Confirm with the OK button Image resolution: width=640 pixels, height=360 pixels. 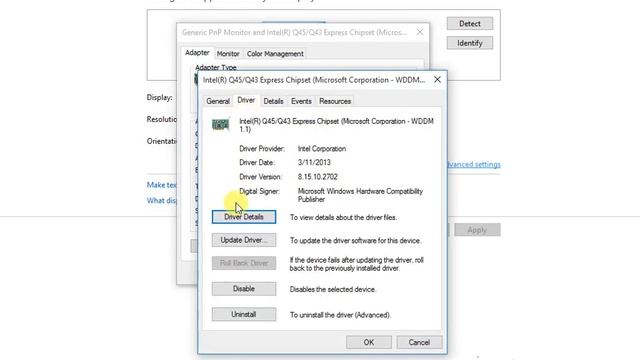click(x=369, y=342)
